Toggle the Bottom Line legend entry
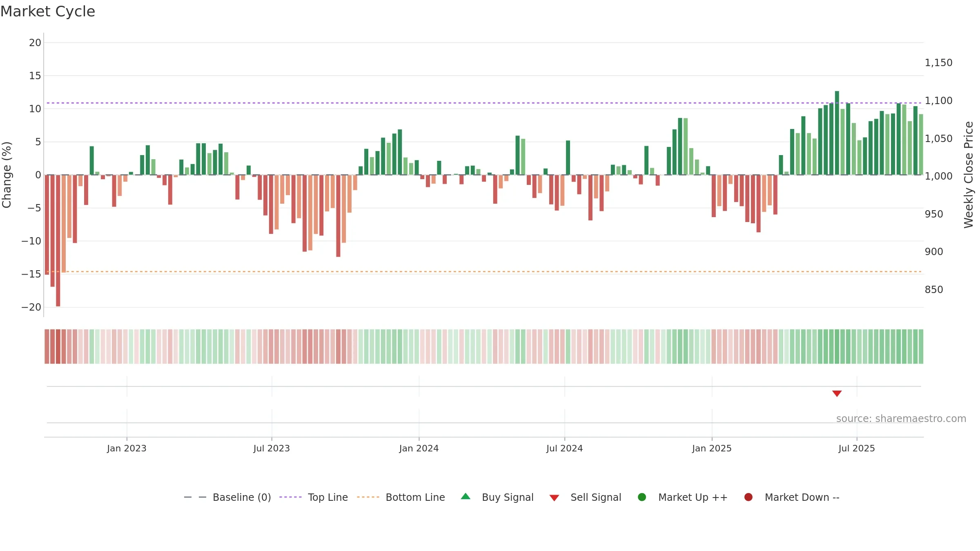 [x=401, y=497]
